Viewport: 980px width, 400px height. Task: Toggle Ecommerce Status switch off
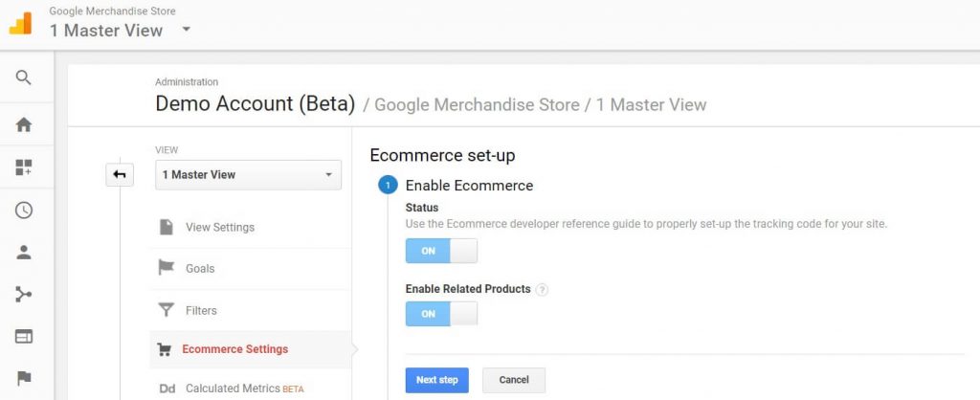441,251
